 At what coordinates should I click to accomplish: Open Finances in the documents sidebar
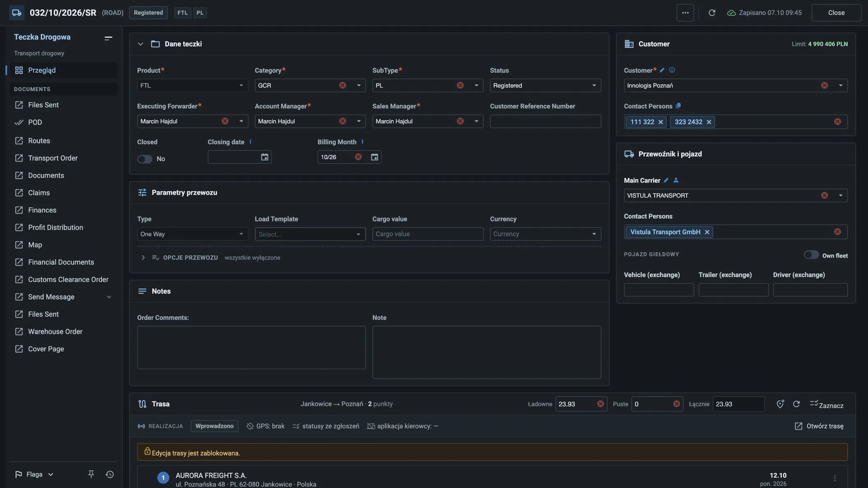[x=42, y=210]
